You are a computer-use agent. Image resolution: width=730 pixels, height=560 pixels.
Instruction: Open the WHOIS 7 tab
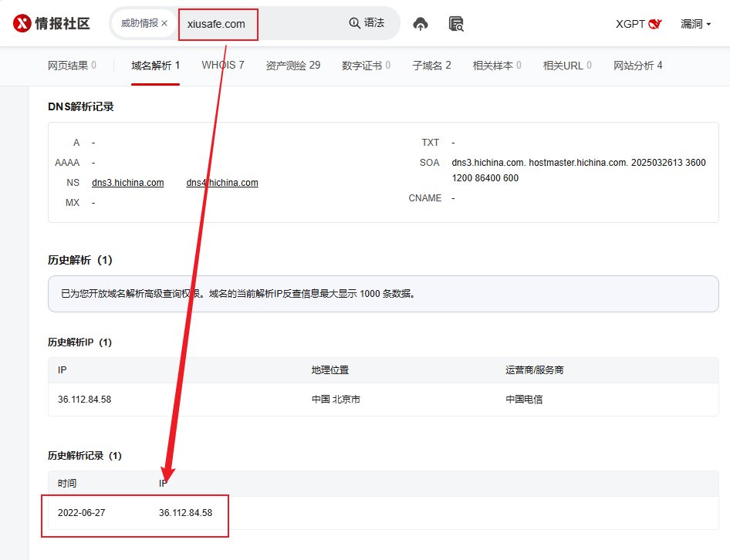223,65
